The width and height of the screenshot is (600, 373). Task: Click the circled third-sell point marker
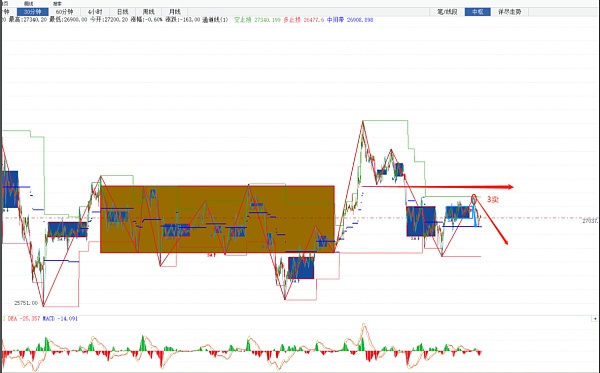[x=474, y=199]
